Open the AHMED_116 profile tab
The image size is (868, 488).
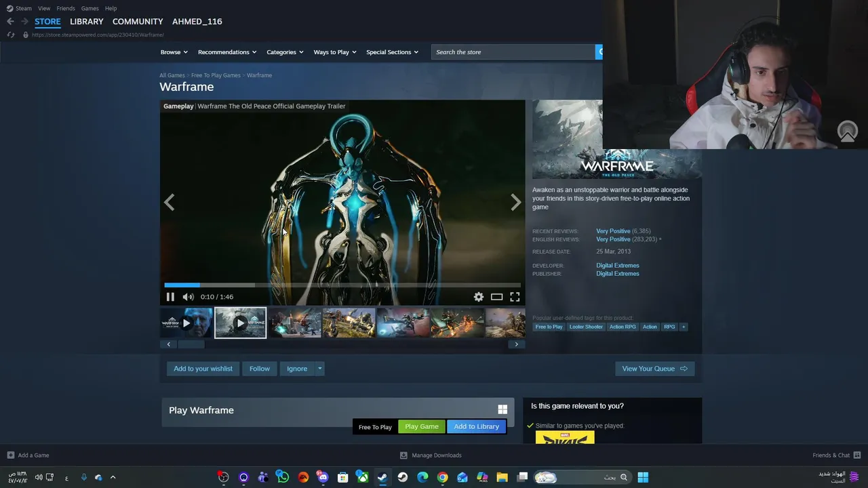(197, 22)
